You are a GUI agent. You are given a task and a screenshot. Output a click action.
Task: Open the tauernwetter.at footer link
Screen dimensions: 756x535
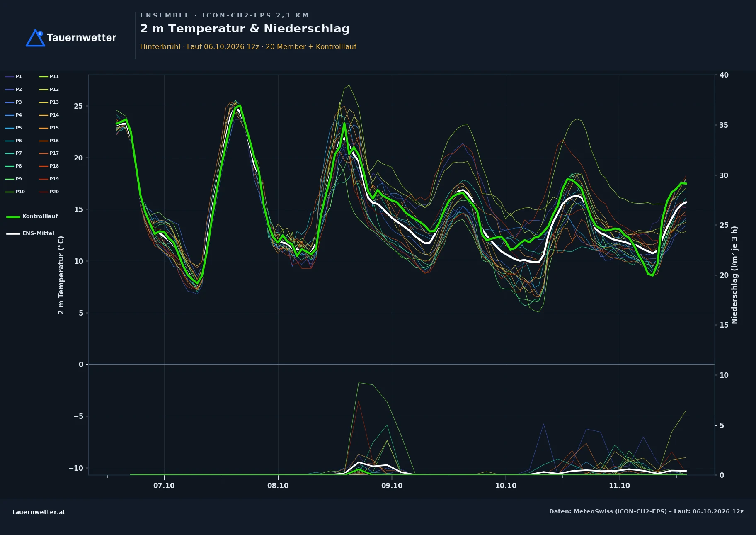pyautogui.click(x=39, y=512)
